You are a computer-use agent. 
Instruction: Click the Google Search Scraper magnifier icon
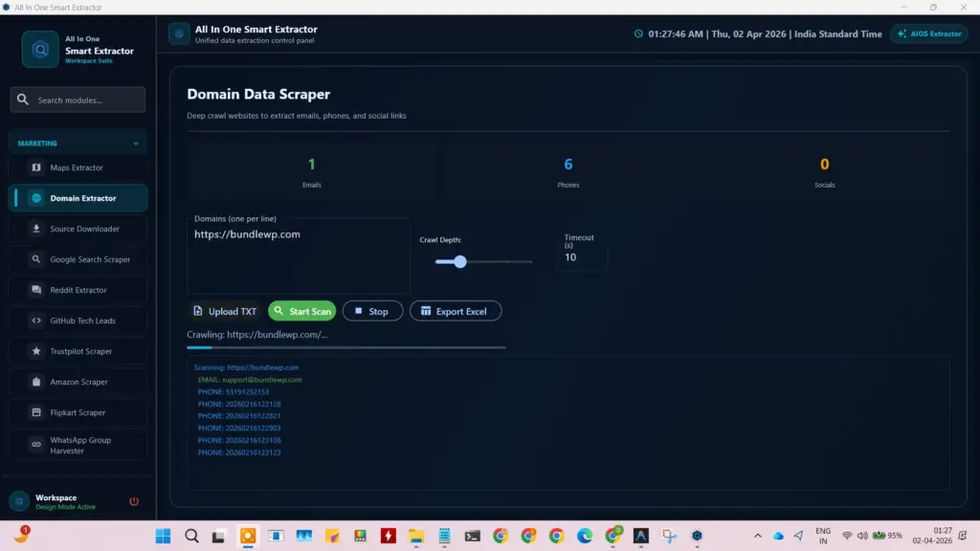pyautogui.click(x=36, y=259)
